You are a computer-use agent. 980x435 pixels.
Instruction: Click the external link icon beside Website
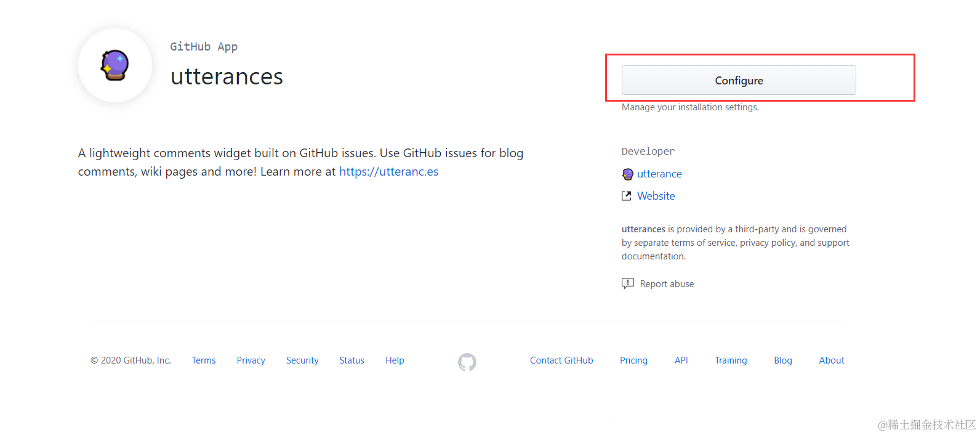point(627,196)
